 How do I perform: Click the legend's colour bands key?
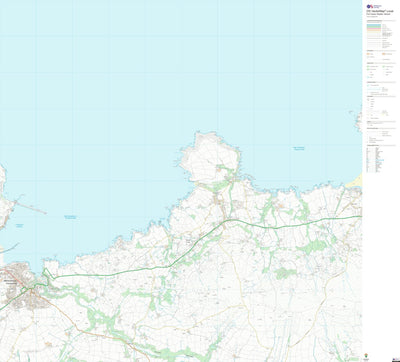point(374,29)
